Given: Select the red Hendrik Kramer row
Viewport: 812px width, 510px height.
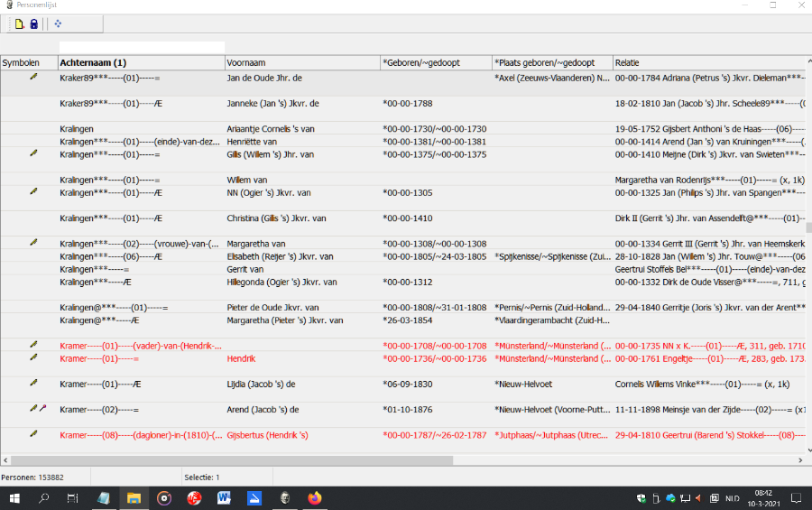Looking at the screenshot, I should point(271,358).
